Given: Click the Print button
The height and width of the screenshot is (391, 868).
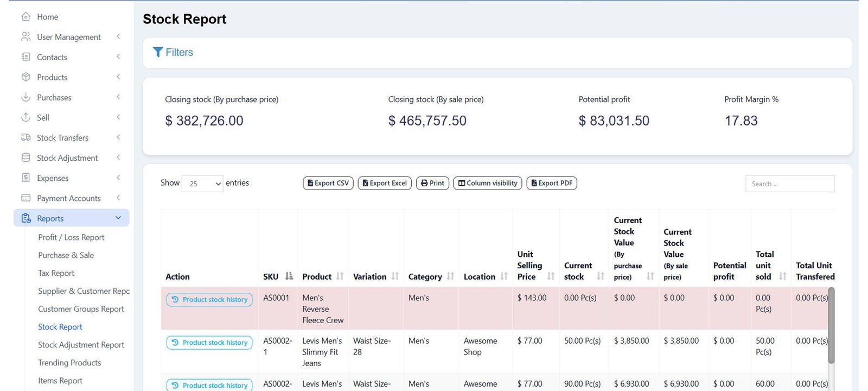Looking at the screenshot, I should [432, 183].
